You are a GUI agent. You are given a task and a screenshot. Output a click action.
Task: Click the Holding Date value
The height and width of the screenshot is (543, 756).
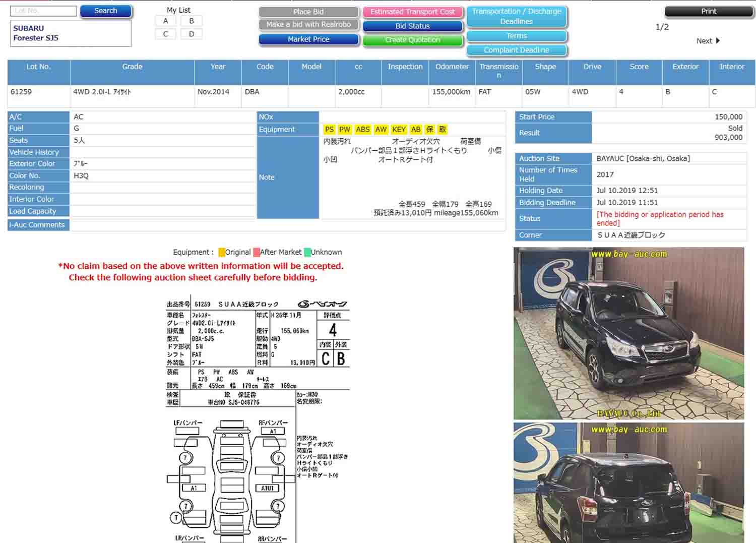pyautogui.click(x=627, y=191)
